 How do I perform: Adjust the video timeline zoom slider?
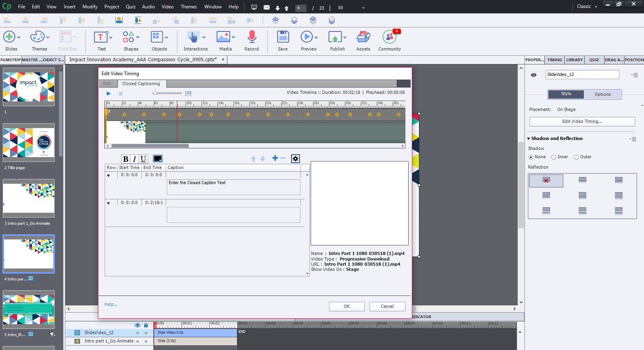(155, 93)
